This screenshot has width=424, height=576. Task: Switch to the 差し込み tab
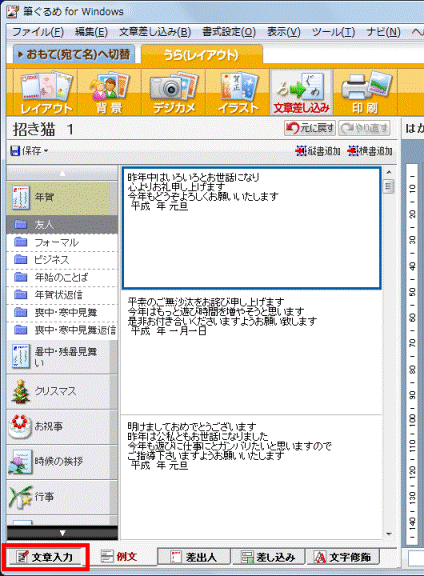click(x=268, y=557)
